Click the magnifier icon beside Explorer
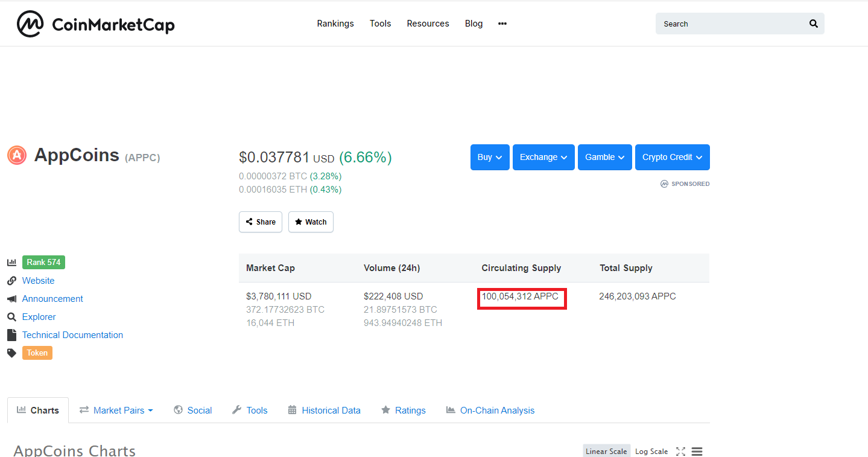 [11, 317]
